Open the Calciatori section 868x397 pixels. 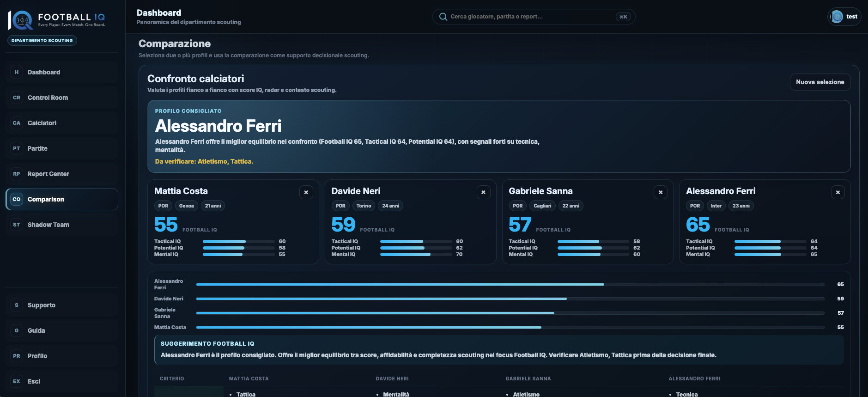click(x=62, y=123)
